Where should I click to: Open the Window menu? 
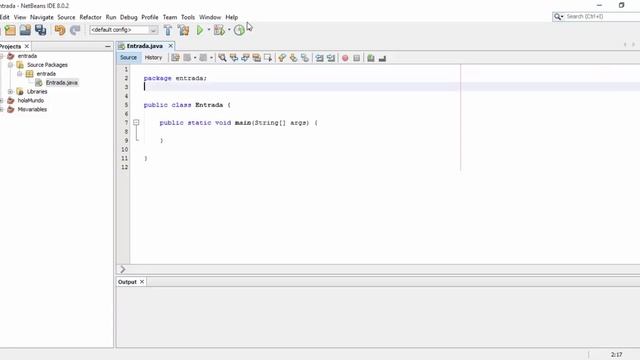pyautogui.click(x=210, y=17)
